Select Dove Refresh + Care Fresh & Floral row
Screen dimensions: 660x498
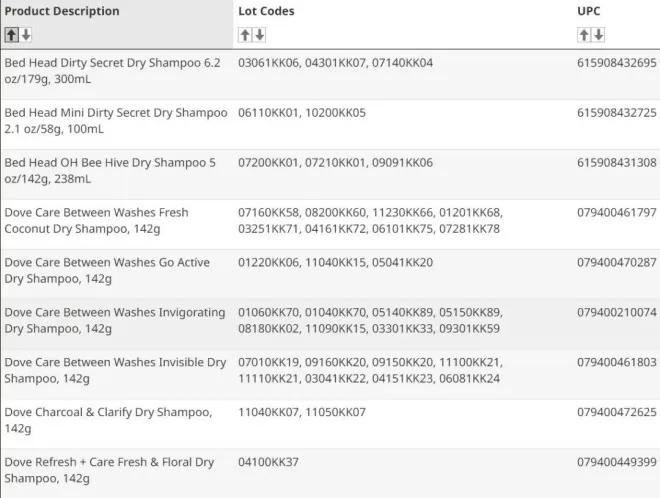[x=330, y=474]
